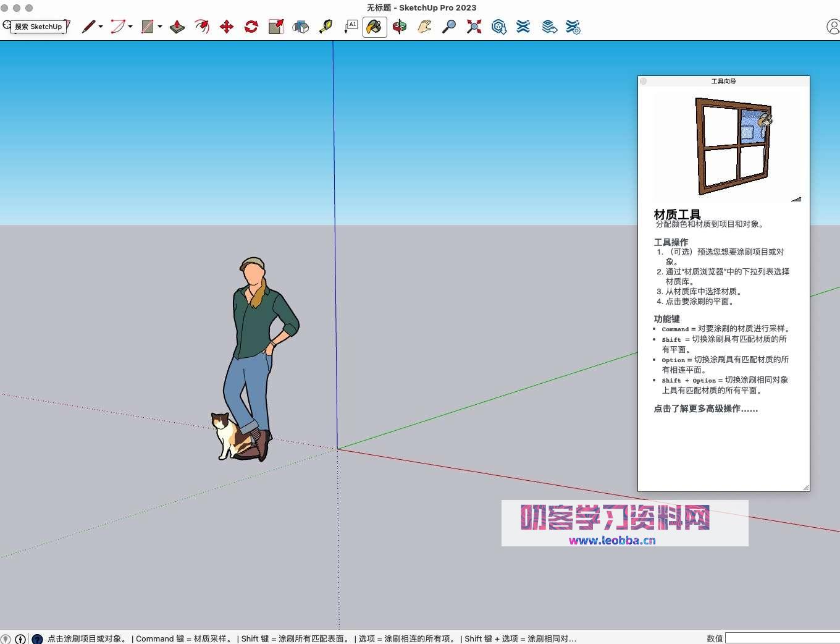Viewport: 840px width, 644px height.
Task: Open the Shapes tool dropdown menu
Action: [158, 27]
